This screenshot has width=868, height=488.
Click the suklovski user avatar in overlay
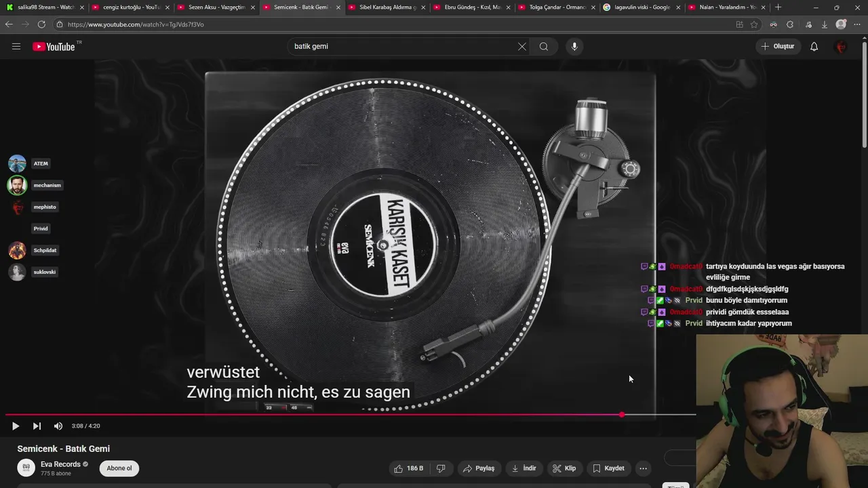pos(17,272)
